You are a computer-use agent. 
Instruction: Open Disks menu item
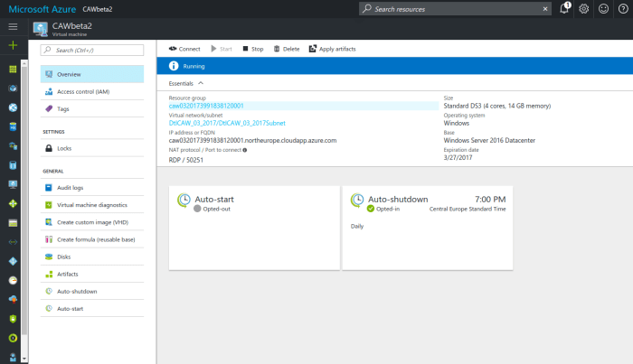92,257
